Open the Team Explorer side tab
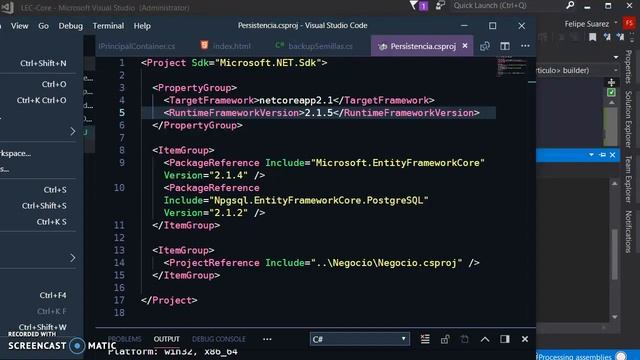640x360 pixels. click(629, 179)
